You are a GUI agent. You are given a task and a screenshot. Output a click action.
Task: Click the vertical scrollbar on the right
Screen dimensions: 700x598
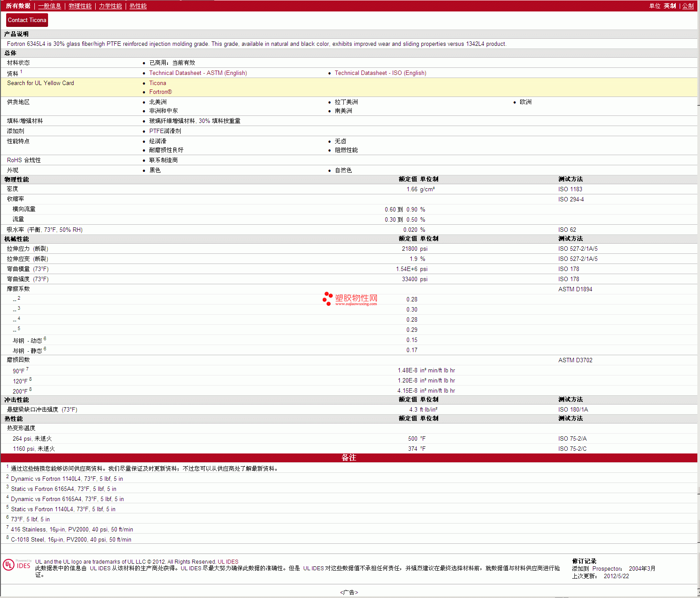(699, 300)
